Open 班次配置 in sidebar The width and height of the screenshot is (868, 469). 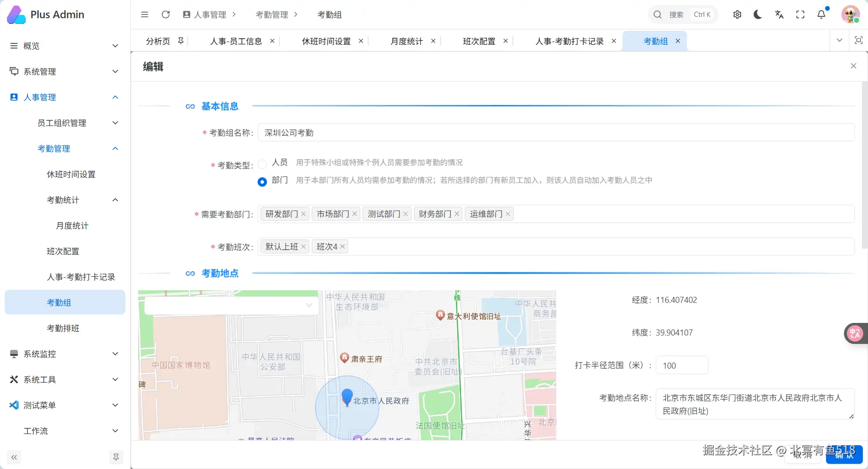coord(65,251)
